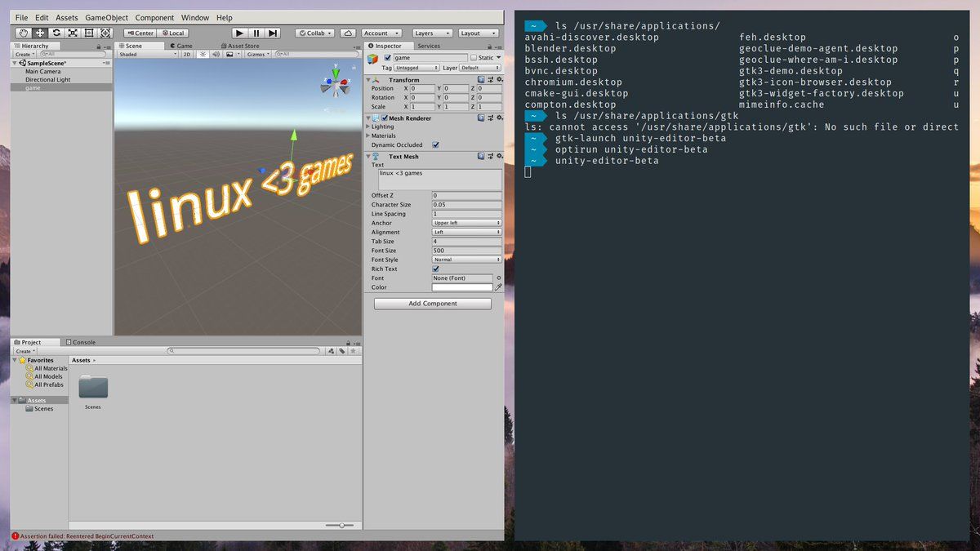Click save search star icon in Project
This screenshot has width=980, height=551.
coord(353,351)
